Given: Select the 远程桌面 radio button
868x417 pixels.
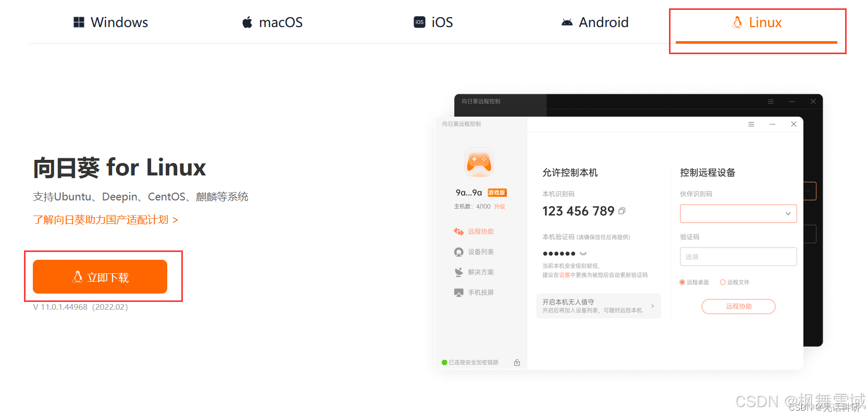Looking at the screenshot, I should 682,282.
